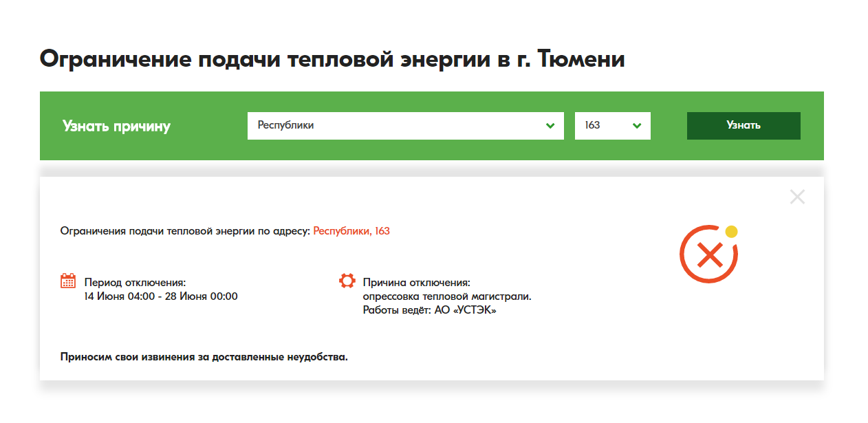Image resolution: width=868 pixels, height=423 pixels.
Task: Open the house number dropdown showing 163
Action: tap(612, 126)
